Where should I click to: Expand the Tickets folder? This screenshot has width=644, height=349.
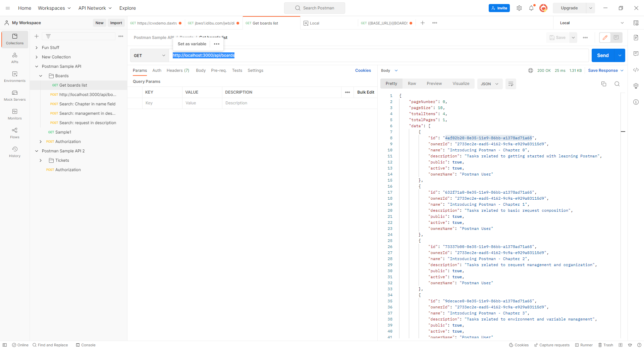41,160
